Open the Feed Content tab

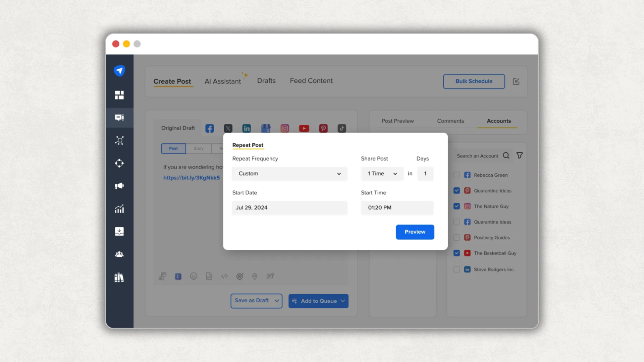coord(311,81)
